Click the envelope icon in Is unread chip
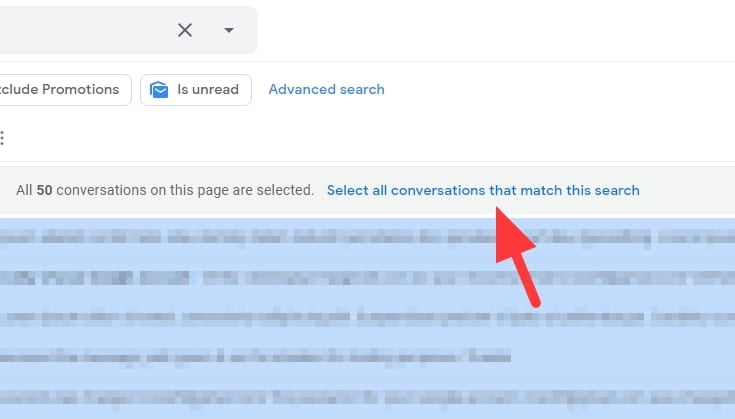Image resolution: width=735 pixels, height=419 pixels. 159,90
